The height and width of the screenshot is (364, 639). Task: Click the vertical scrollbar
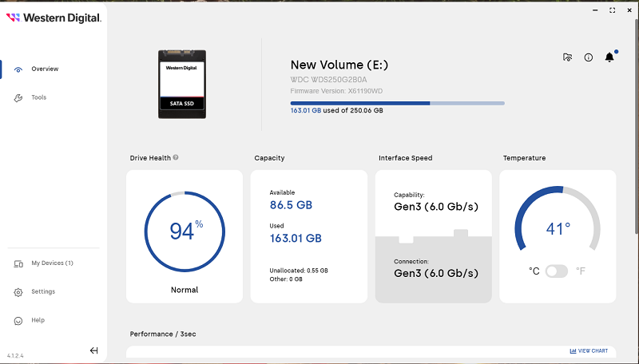[x=637, y=127]
